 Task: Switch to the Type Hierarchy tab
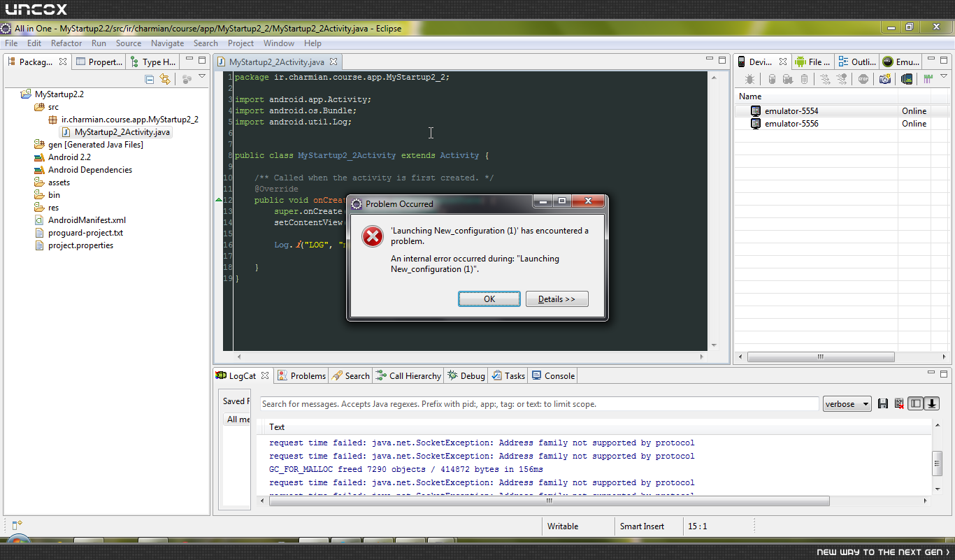(x=153, y=62)
